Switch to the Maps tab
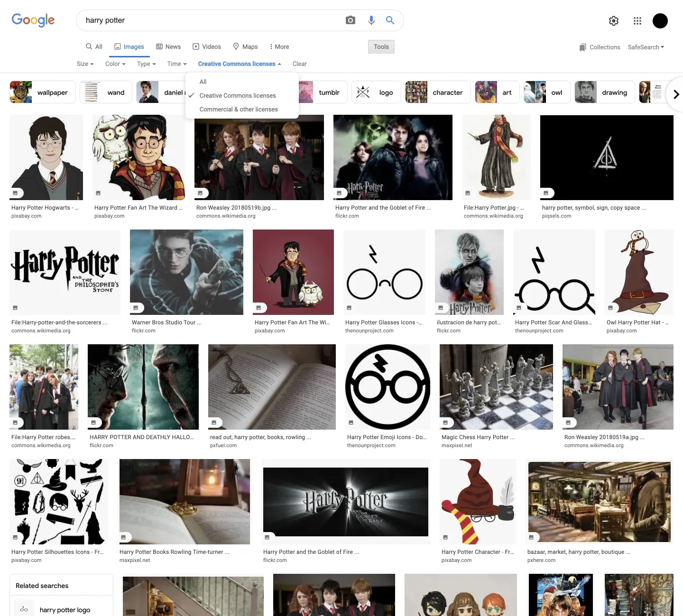This screenshot has width=683, height=616. point(245,46)
